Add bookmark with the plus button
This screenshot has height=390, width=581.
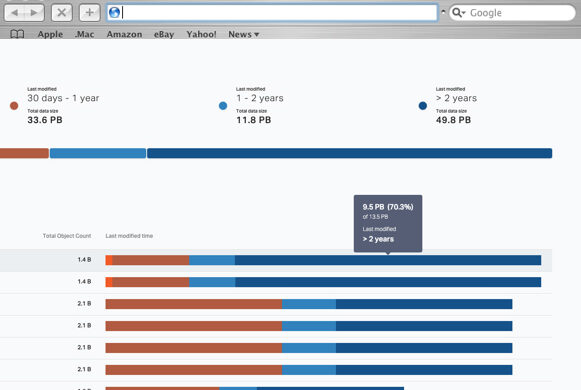(89, 13)
